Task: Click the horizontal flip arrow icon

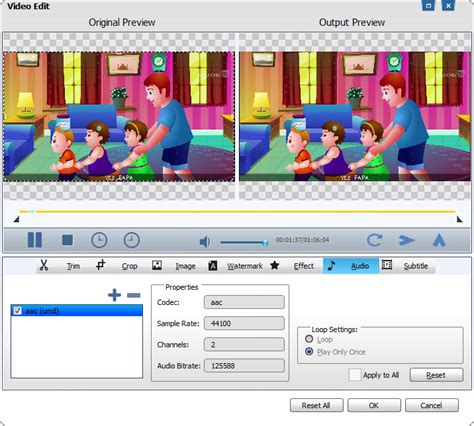Action: [407, 240]
